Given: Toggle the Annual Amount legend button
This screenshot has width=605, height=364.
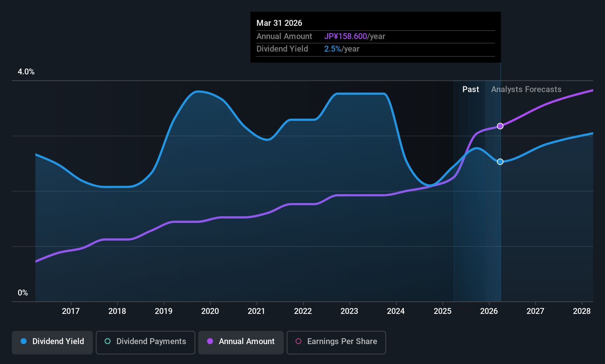Looking at the screenshot, I should point(241,342).
